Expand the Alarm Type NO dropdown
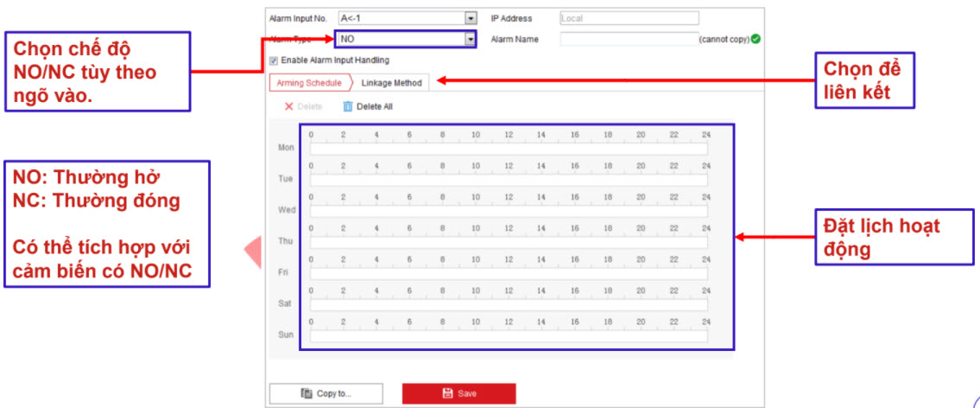Screen dimensions: 980x408 pos(471,39)
